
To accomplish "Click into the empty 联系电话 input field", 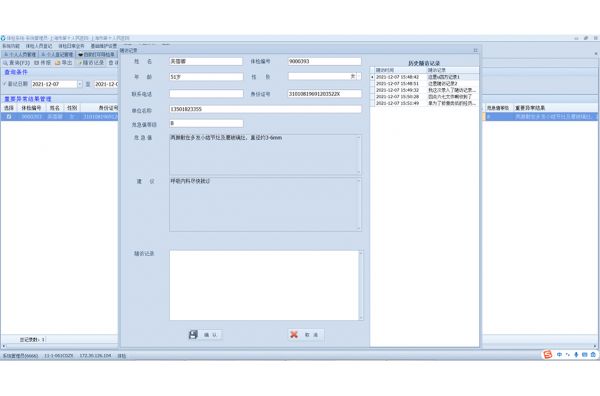I will point(206,94).
